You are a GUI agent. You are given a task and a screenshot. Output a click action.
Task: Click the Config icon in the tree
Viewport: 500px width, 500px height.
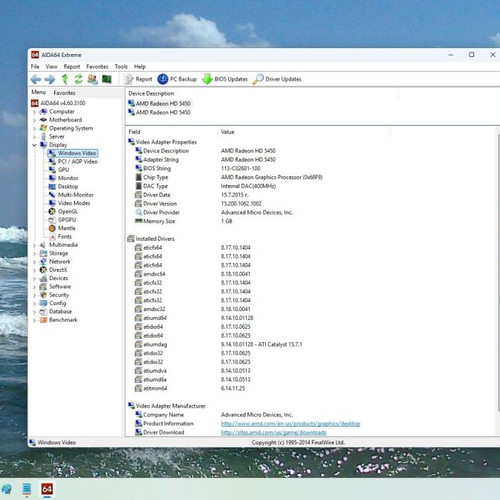tap(43, 303)
